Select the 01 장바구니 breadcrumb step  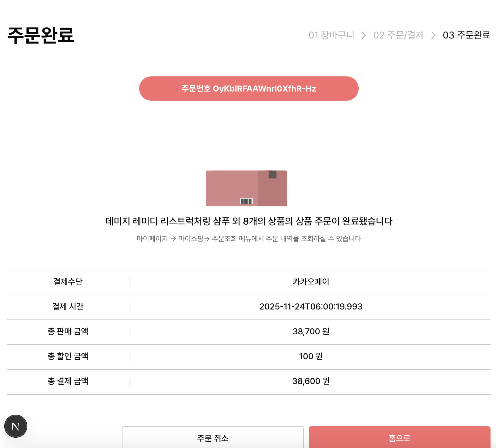(x=331, y=35)
